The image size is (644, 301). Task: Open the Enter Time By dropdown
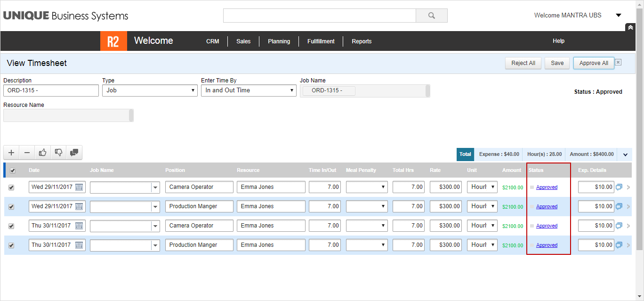point(249,90)
